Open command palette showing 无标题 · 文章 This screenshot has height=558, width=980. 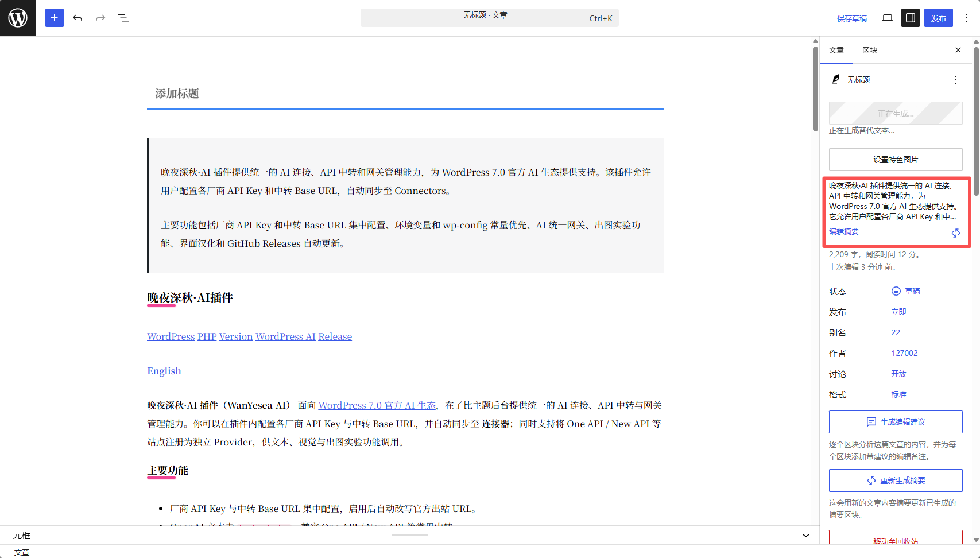[x=490, y=18]
